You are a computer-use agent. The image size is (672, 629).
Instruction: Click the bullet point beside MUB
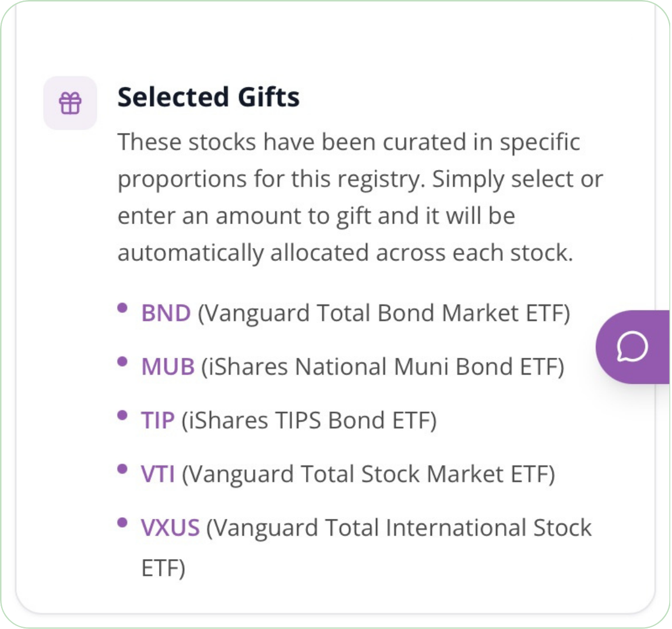click(122, 362)
